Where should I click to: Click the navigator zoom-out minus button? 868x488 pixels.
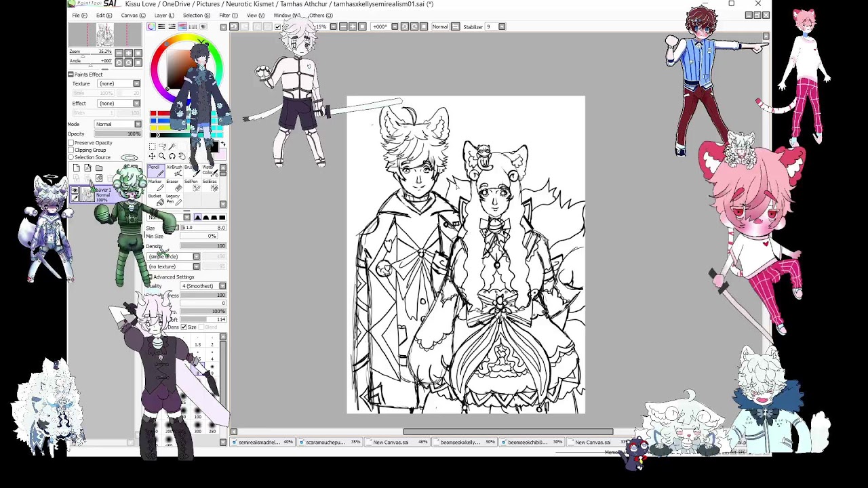coord(119,53)
